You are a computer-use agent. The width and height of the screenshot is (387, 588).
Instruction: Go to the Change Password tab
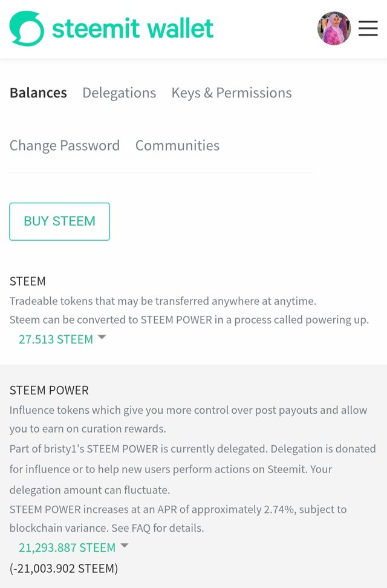tap(65, 145)
